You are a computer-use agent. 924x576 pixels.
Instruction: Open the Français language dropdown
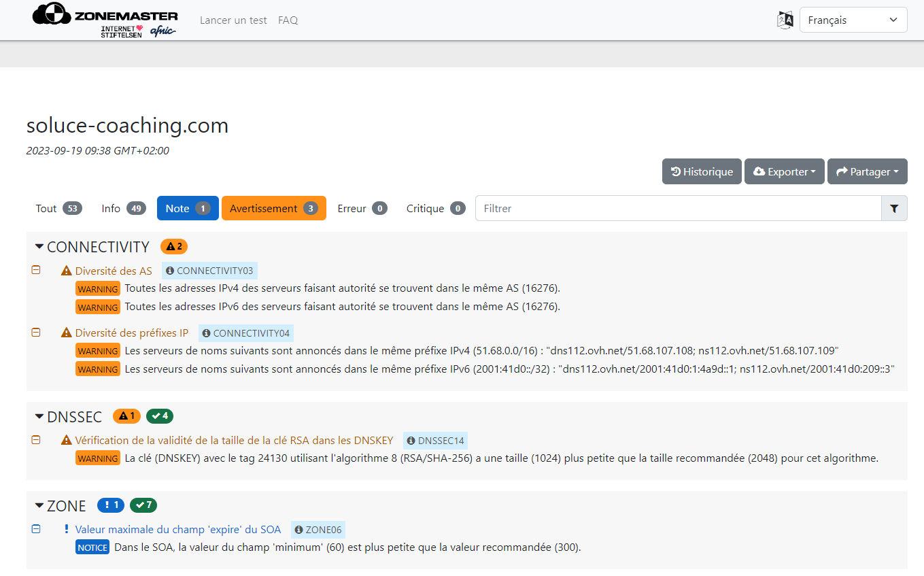853,20
